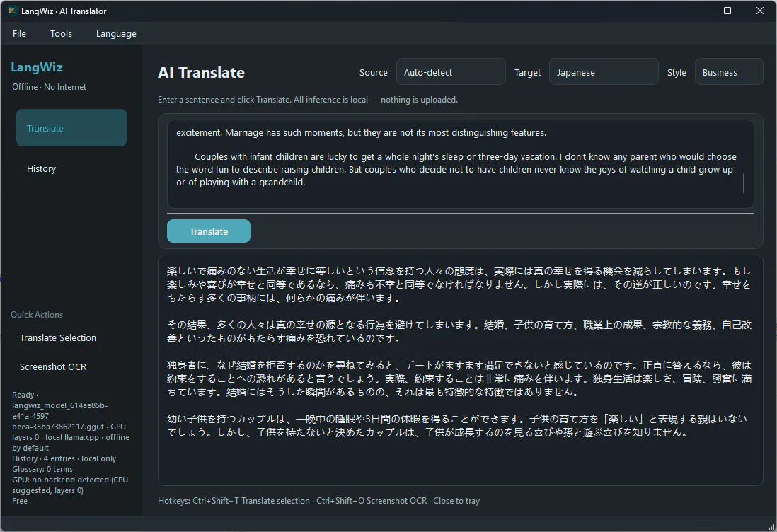Click 'Glossary: 0 terms' status line
The height and width of the screenshot is (532, 777).
click(42, 469)
